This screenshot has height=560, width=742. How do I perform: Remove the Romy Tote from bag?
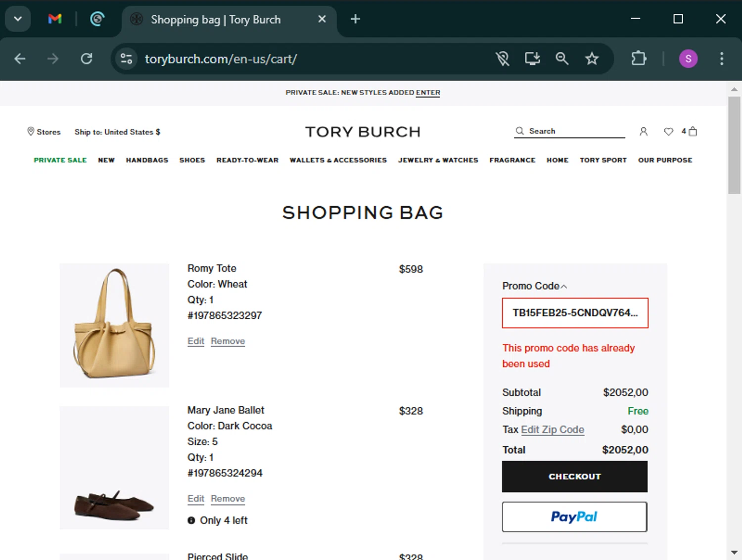click(228, 341)
